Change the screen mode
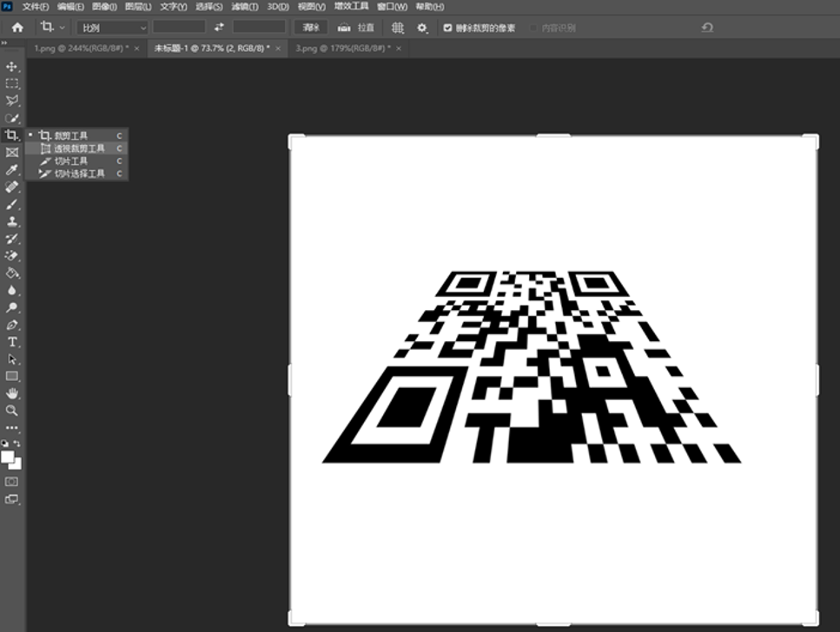The width and height of the screenshot is (840, 632). (11, 499)
